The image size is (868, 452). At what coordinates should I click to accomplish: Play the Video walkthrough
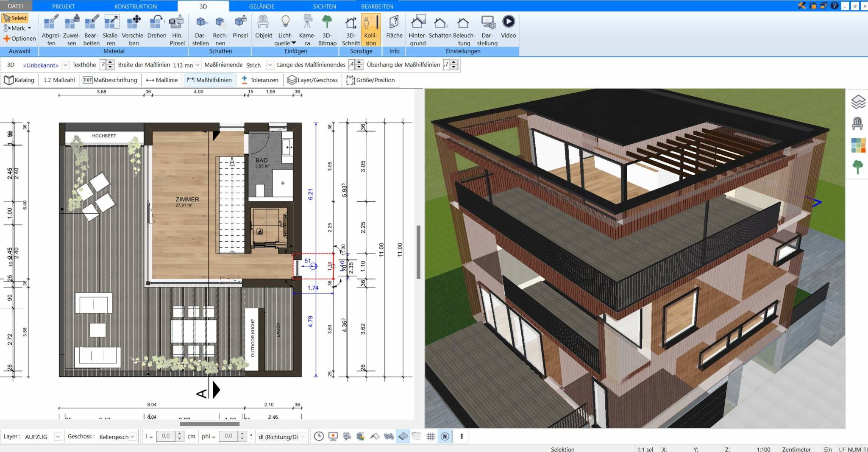(x=508, y=28)
